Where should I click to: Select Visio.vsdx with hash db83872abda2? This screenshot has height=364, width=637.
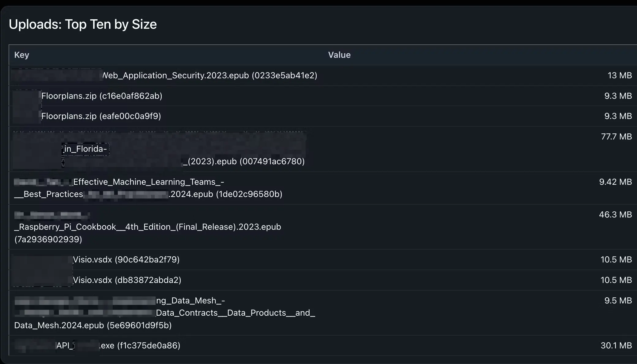(127, 280)
